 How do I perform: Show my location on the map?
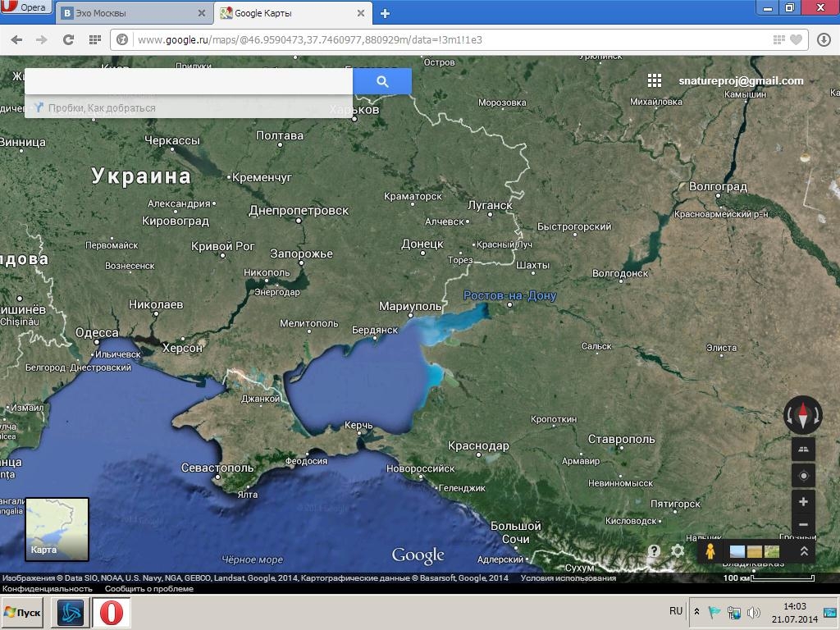point(803,476)
